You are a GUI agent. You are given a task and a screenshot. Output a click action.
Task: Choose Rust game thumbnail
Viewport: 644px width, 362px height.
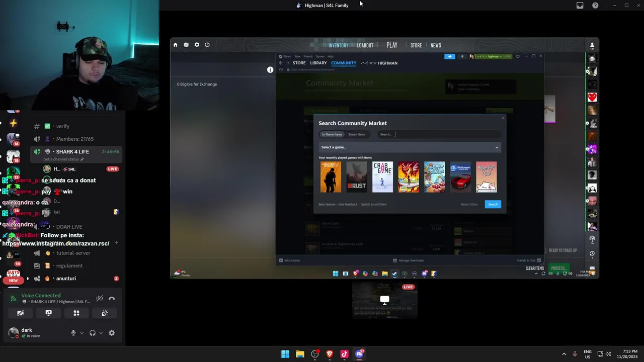[x=357, y=177]
